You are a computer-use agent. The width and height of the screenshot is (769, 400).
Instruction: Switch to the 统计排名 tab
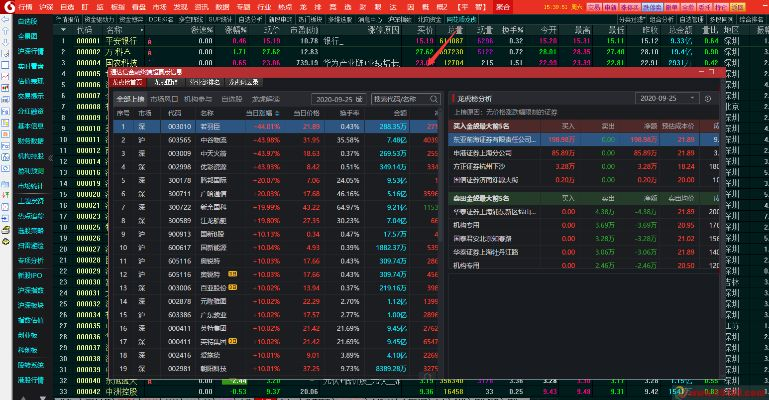pyautogui.click(x=203, y=84)
